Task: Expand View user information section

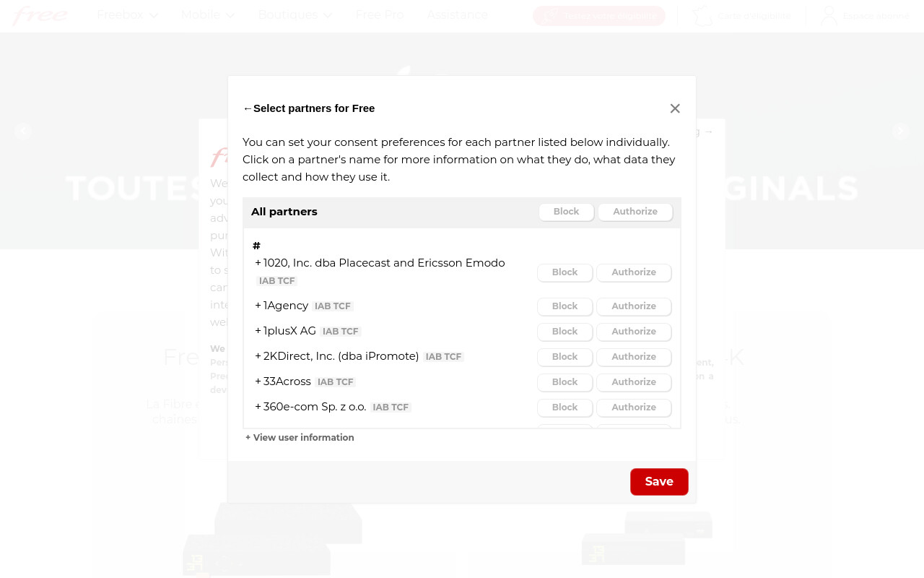Action: [x=300, y=438]
